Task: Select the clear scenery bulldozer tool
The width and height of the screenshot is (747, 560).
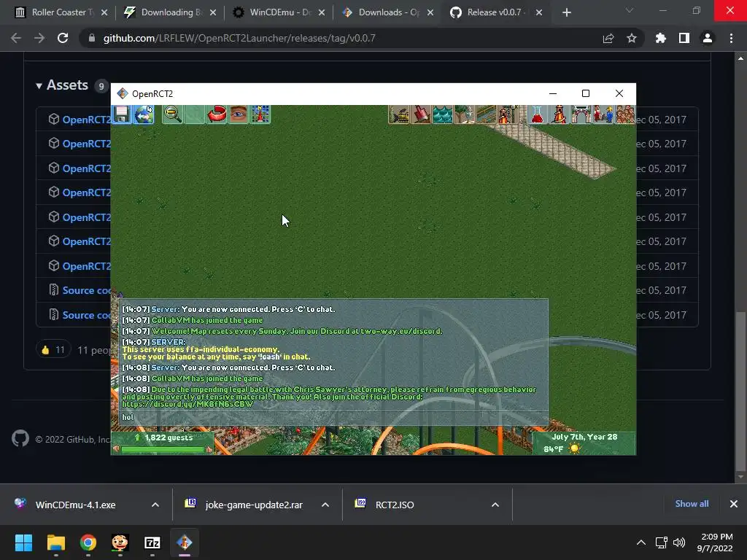Action: (399, 114)
